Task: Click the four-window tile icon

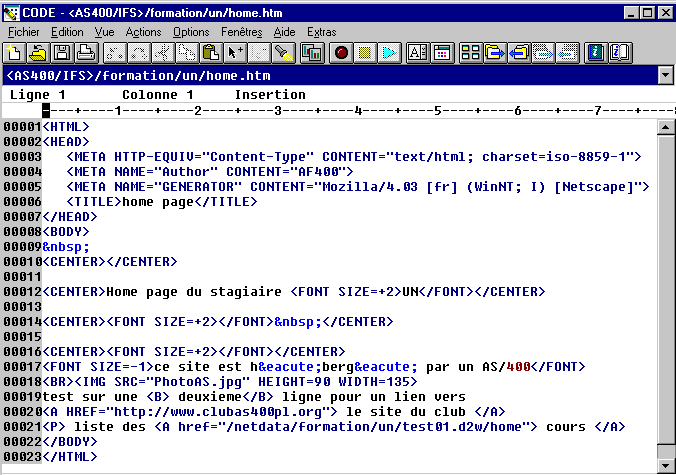Action: pyautogui.click(x=471, y=52)
